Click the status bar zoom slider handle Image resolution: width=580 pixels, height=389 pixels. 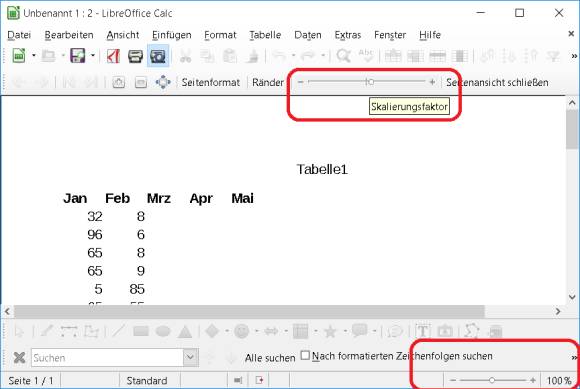pyautogui.click(x=492, y=380)
